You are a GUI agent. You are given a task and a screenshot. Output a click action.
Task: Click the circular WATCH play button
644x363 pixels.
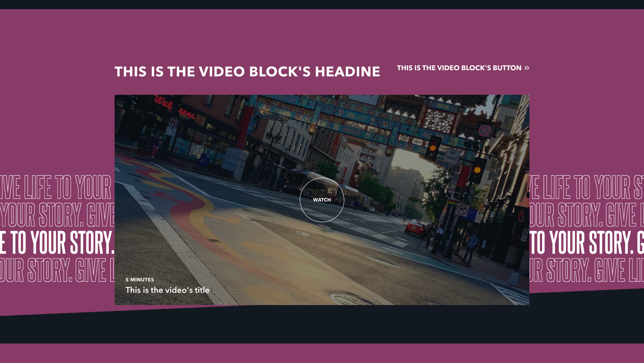tap(322, 200)
